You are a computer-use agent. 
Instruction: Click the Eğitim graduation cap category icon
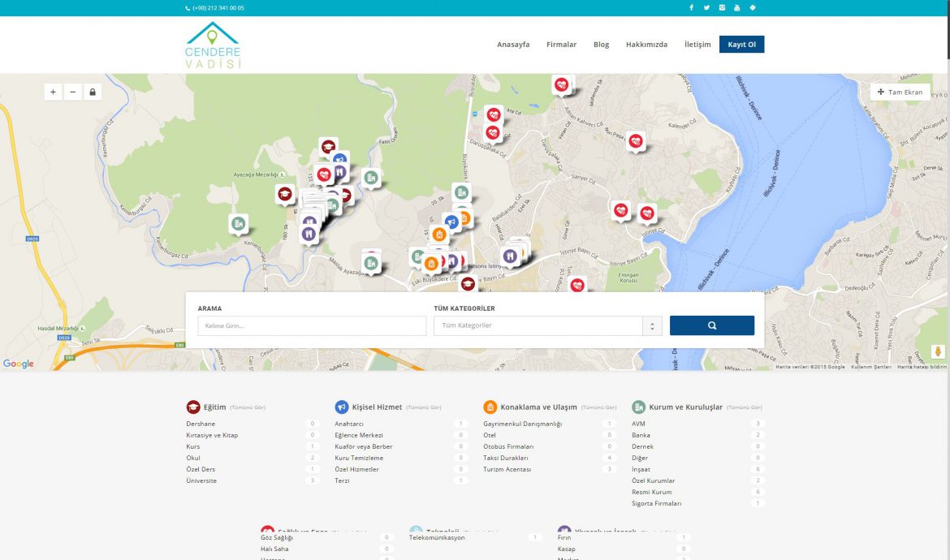point(193,407)
